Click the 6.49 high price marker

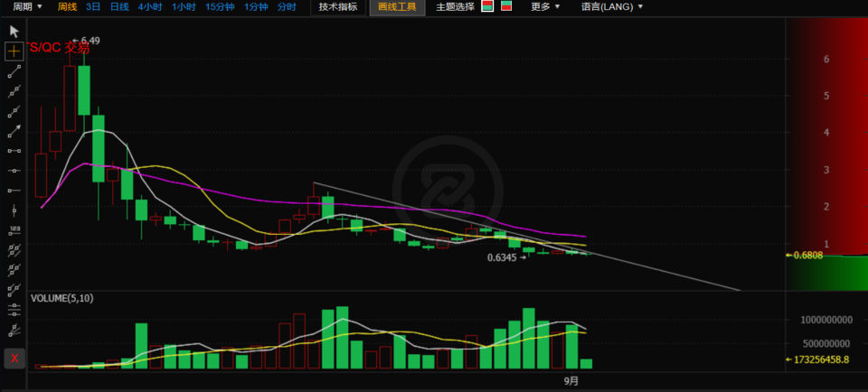[x=86, y=40]
